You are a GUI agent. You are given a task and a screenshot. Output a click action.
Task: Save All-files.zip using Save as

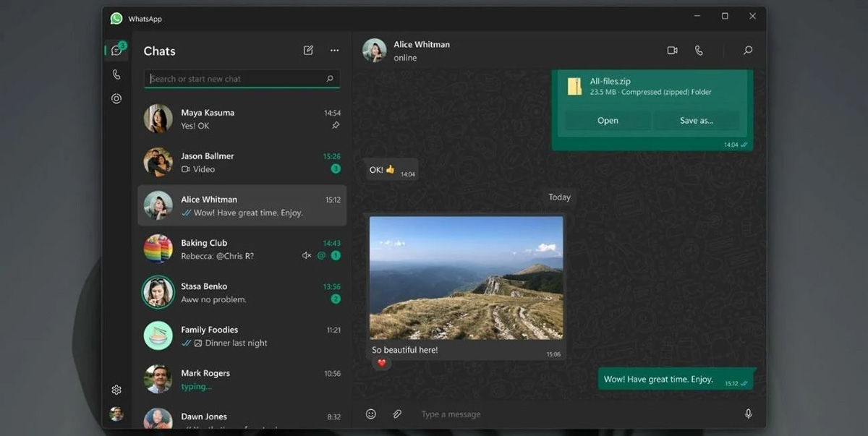pos(696,120)
